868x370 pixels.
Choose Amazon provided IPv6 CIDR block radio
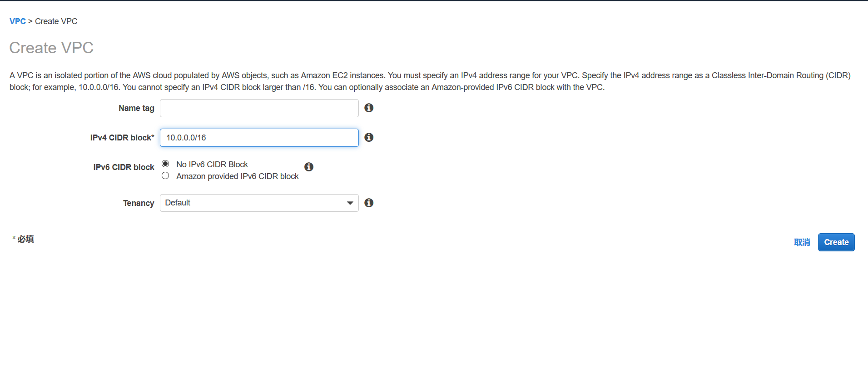(x=165, y=175)
